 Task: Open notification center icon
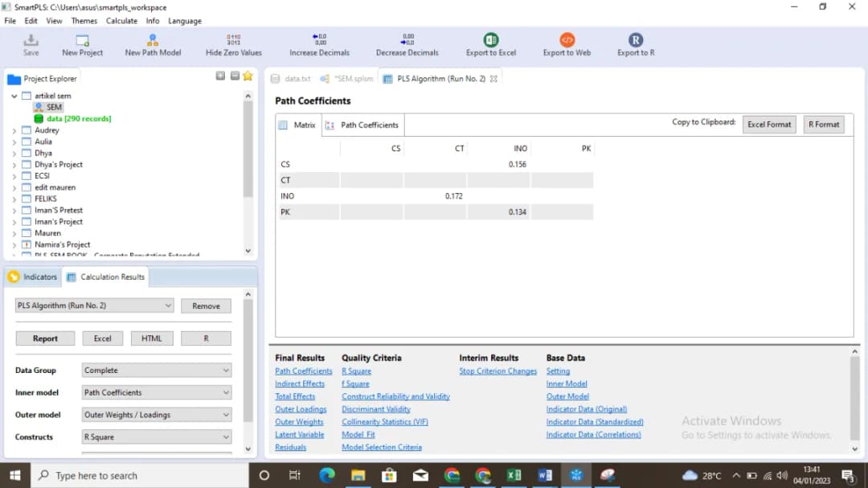[848, 475]
